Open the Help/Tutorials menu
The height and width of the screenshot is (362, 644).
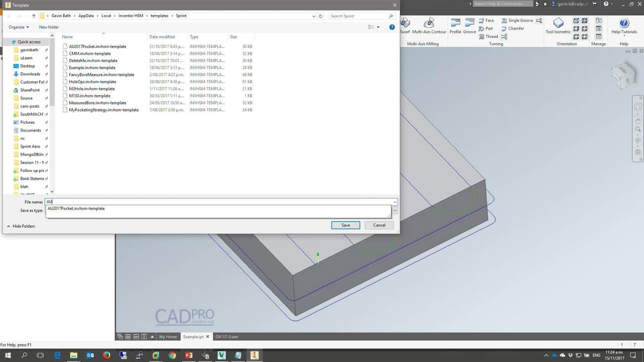[x=624, y=26]
